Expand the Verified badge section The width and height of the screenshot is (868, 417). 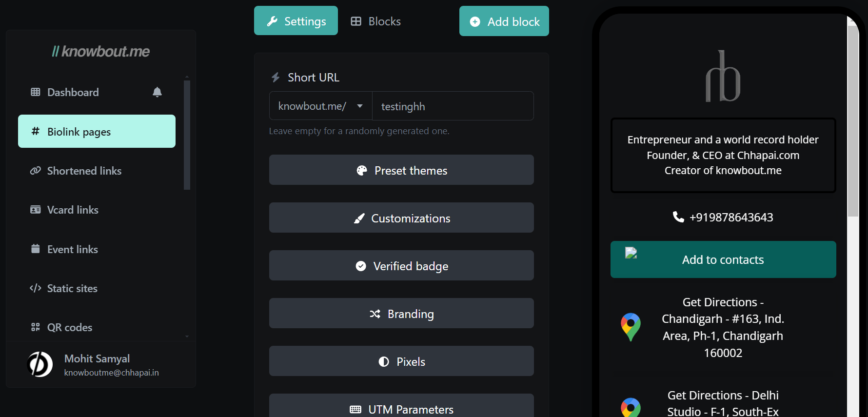coord(401,266)
